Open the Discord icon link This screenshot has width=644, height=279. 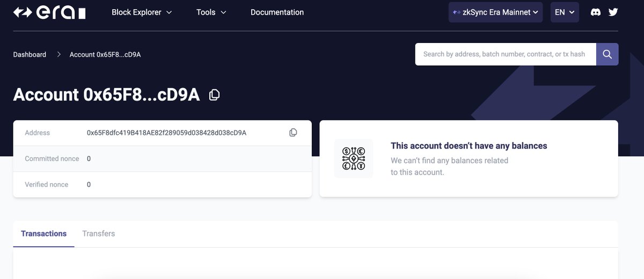coord(595,12)
